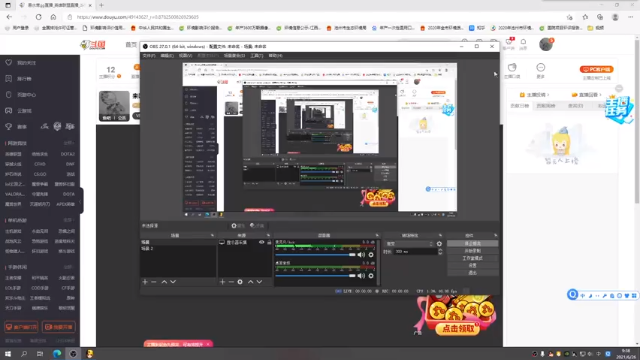Open the trophy events sidebar item
The width and height of the screenshot is (640, 360).
pos(16,127)
